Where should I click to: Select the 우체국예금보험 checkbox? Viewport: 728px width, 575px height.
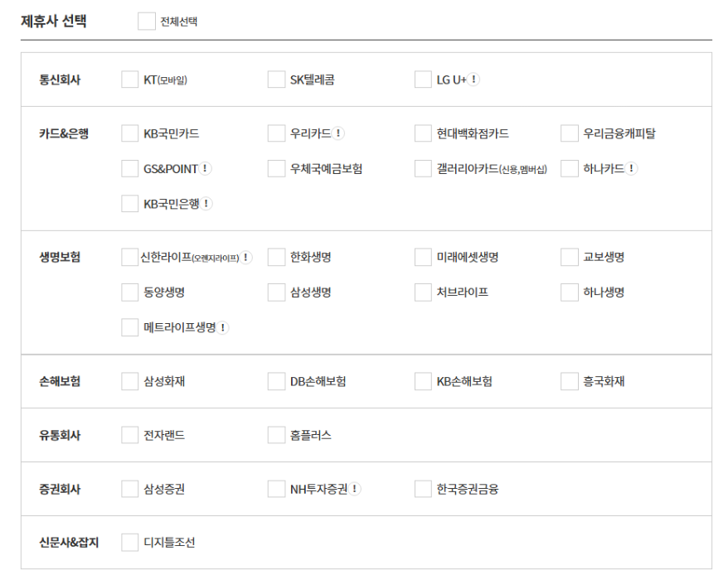coord(276,168)
